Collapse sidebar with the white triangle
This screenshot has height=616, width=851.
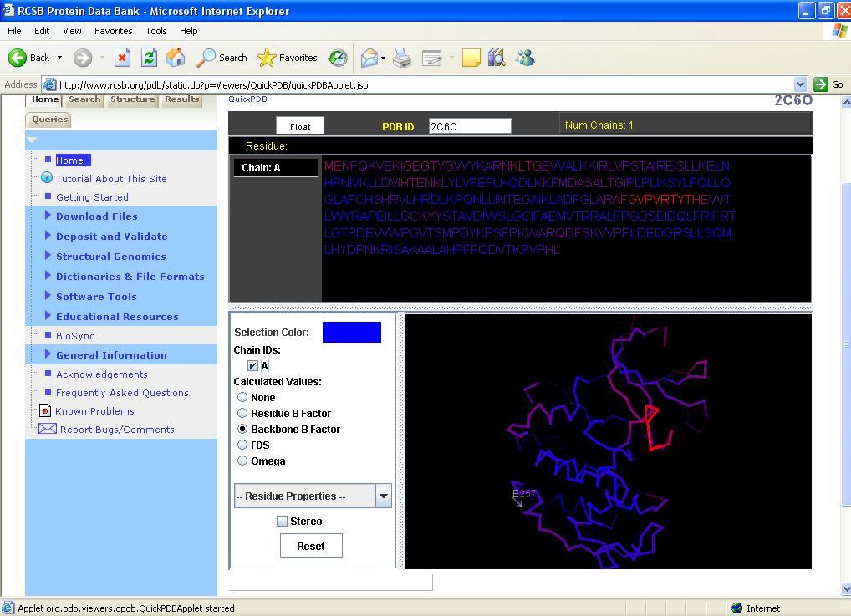32,140
